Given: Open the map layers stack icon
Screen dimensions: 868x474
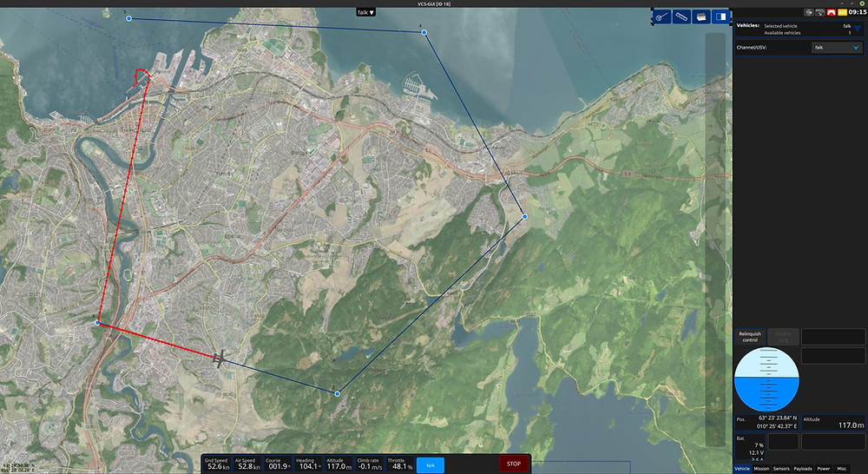Looking at the screenshot, I should click(x=700, y=17).
